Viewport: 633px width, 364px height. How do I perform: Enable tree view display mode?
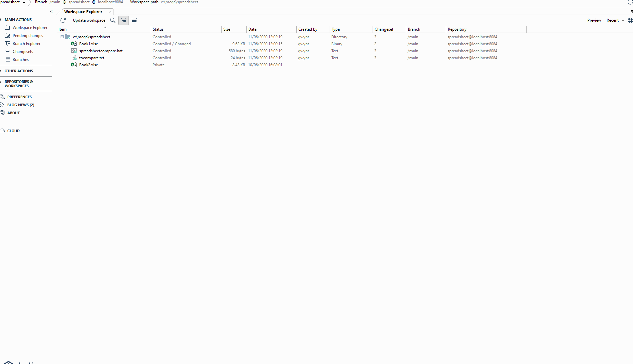point(124,20)
